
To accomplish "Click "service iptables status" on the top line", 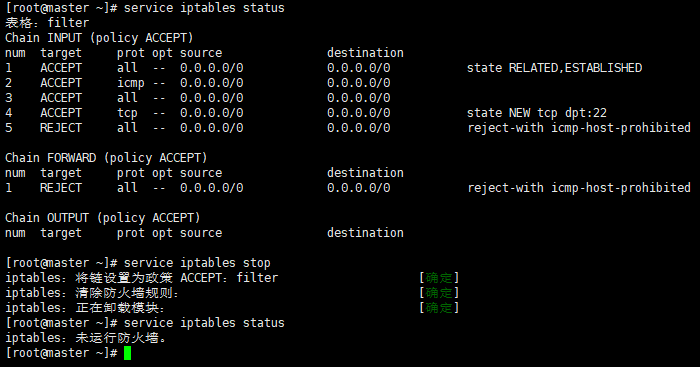I will 204,8.
